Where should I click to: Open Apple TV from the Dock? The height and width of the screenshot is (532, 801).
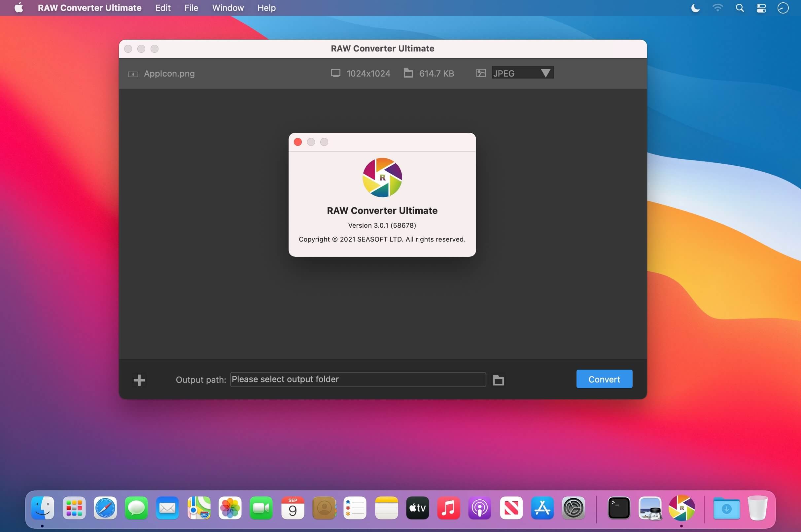click(x=417, y=508)
